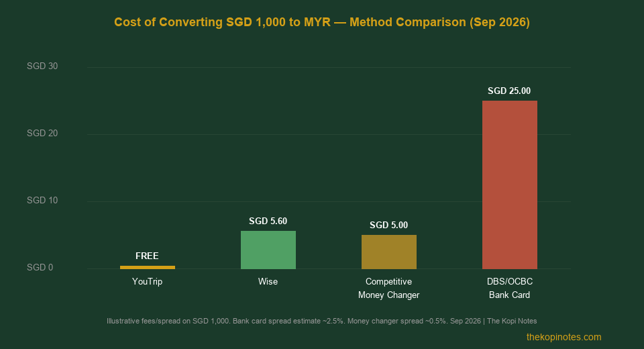Click the SGD 20 axis tick label
The width and height of the screenshot is (644, 349).
click(42, 133)
